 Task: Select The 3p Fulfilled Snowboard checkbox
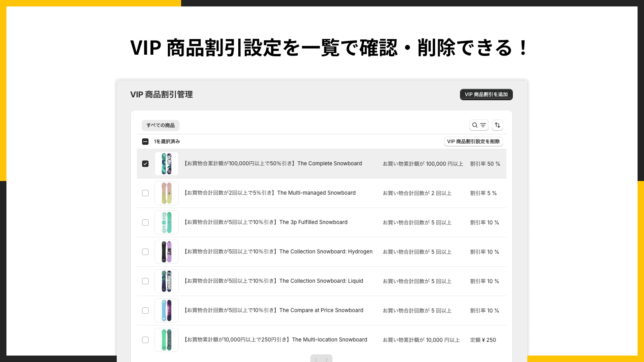click(x=145, y=222)
